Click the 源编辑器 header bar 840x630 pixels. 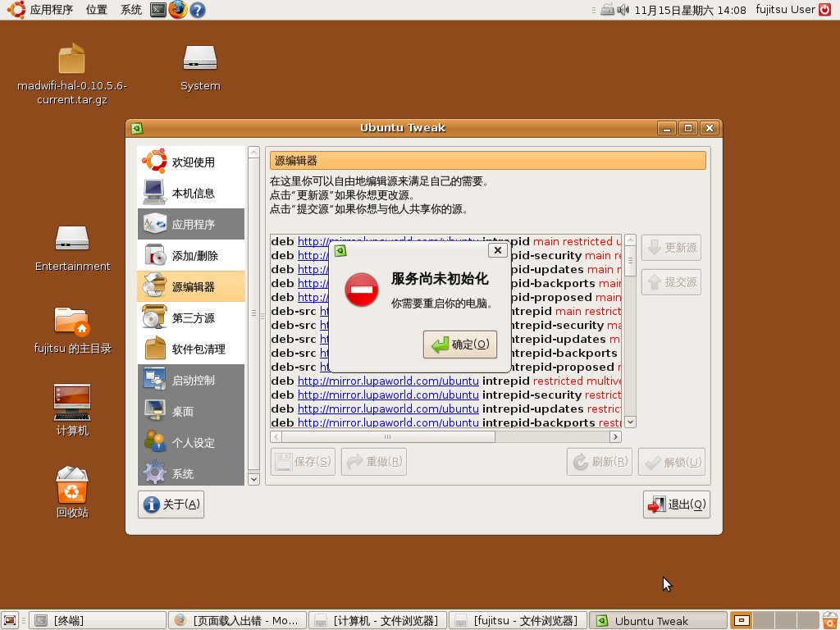pos(487,161)
